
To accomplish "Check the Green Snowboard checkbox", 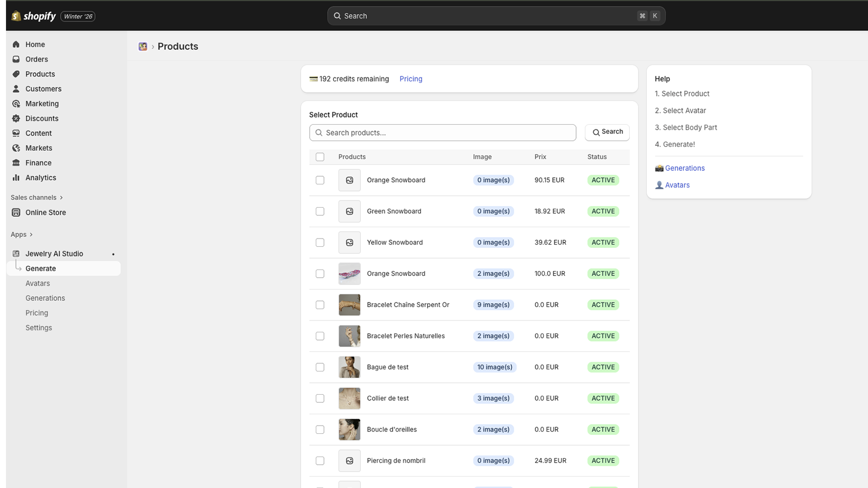I will (x=320, y=211).
